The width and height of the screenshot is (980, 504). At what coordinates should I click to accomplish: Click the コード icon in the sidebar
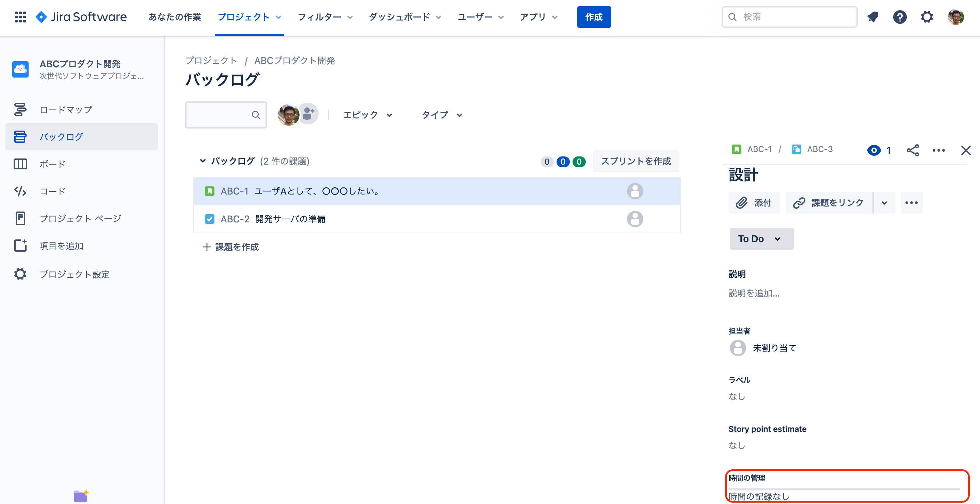(20, 191)
